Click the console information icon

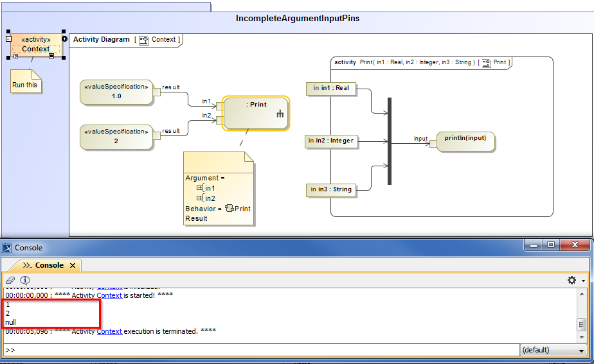pyautogui.click(x=25, y=281)
